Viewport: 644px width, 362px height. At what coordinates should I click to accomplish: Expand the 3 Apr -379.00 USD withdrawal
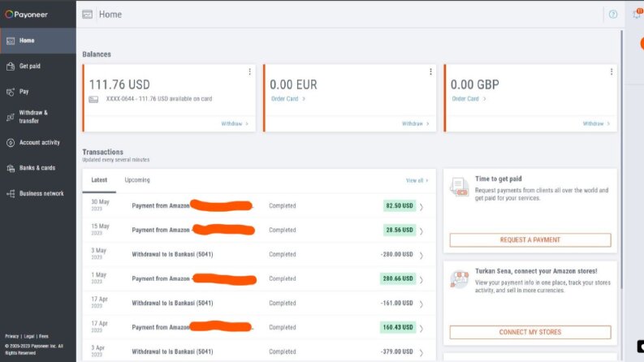(x=421, y=352)
